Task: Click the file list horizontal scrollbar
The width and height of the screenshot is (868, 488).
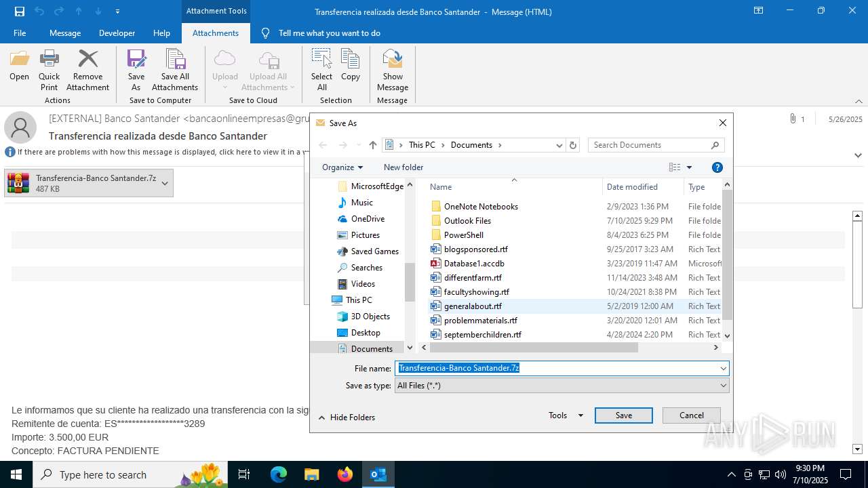Action: (x=534, y=348)
